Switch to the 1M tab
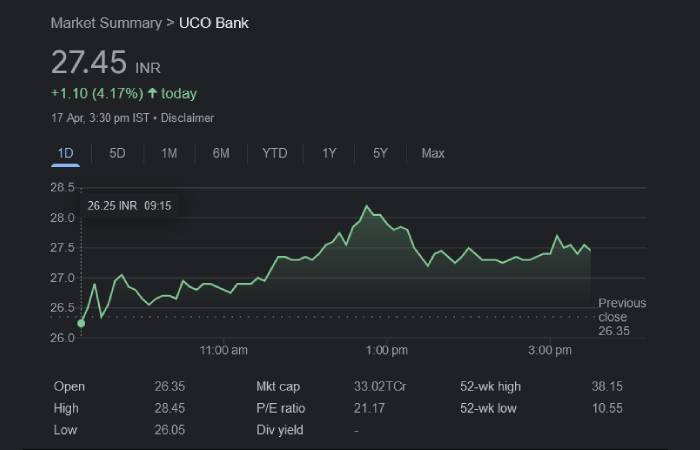Viewport: 700px width, 450px height. coord(169,154)
